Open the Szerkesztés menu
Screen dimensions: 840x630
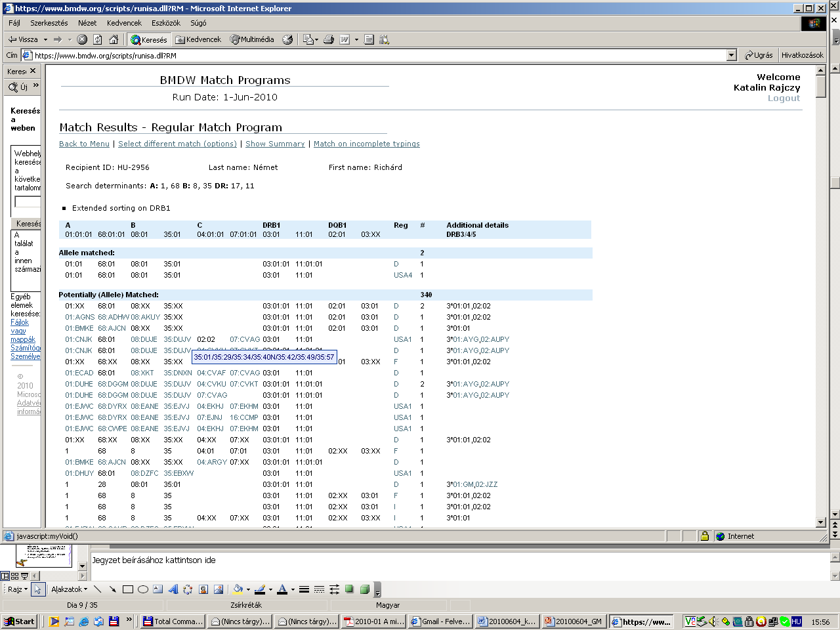(49, 23)
